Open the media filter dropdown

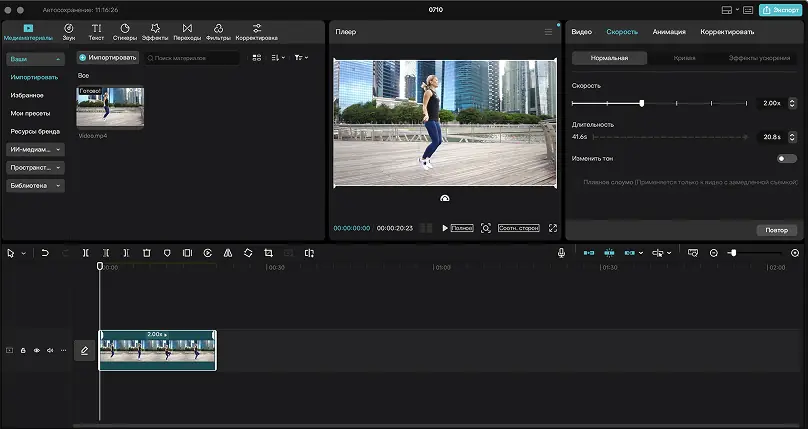click(301, 58)
